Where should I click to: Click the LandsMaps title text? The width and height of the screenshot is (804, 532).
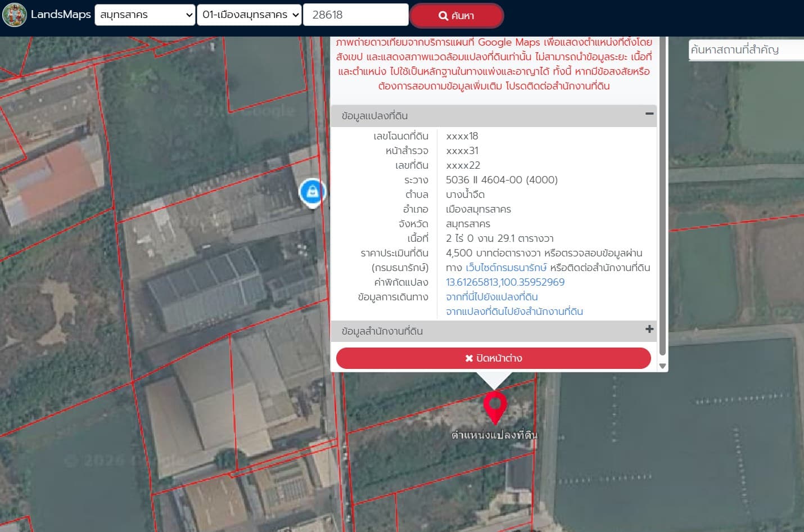(x=61, y=15)
